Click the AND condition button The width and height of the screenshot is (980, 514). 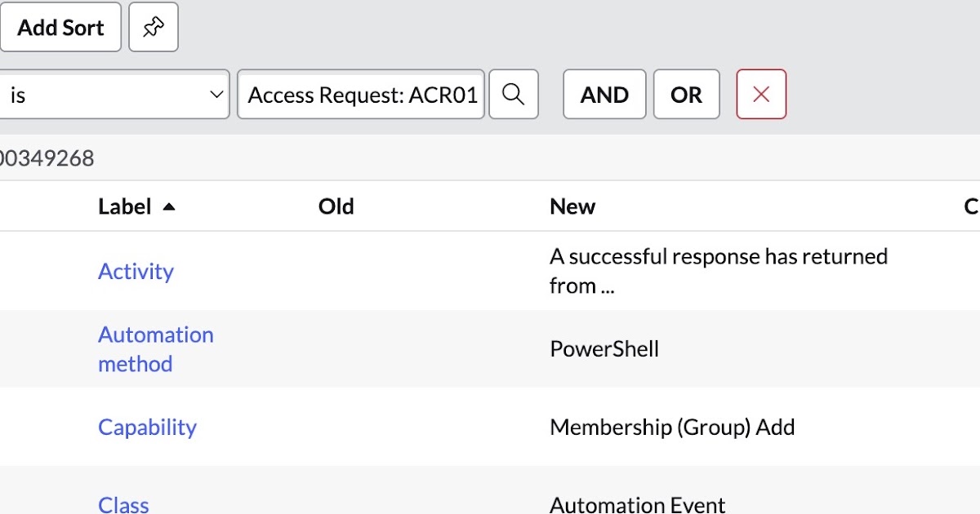[x=604, y=95]
